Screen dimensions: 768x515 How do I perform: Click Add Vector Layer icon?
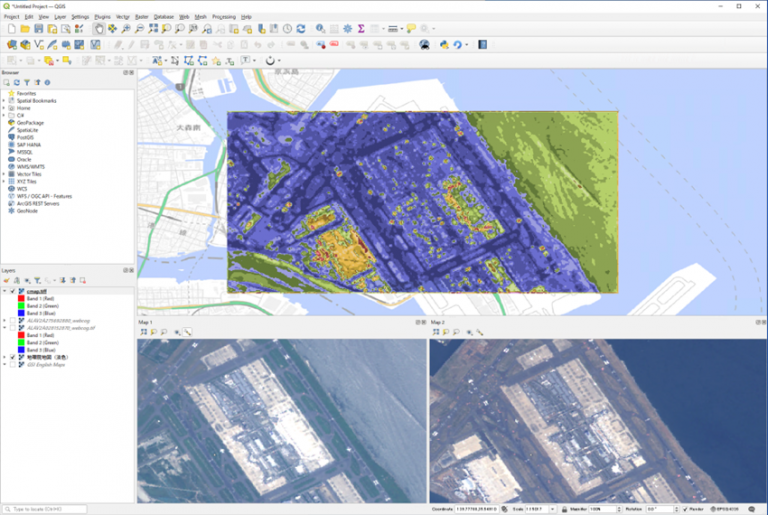[39, 45]
